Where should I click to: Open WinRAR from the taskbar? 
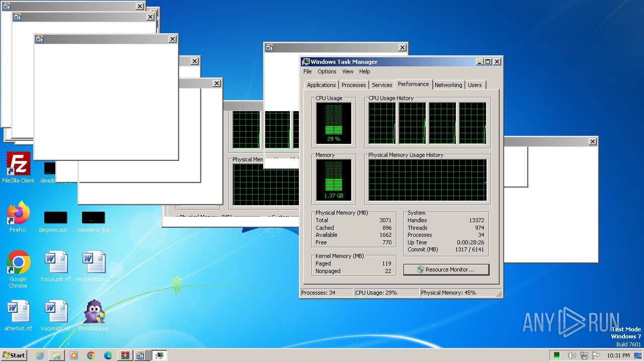point(125,355)
